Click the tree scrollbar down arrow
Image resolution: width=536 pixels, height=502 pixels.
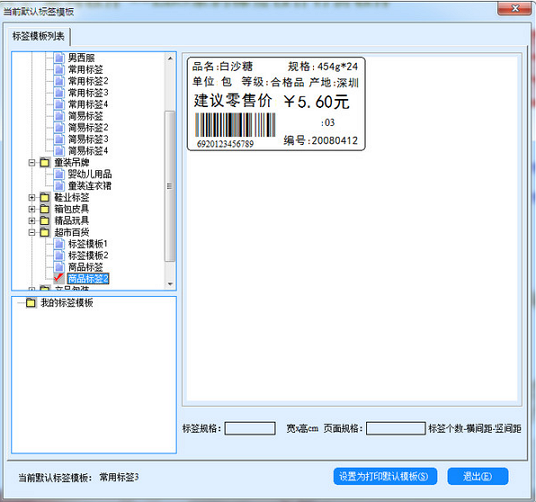(x=170, y=284)
